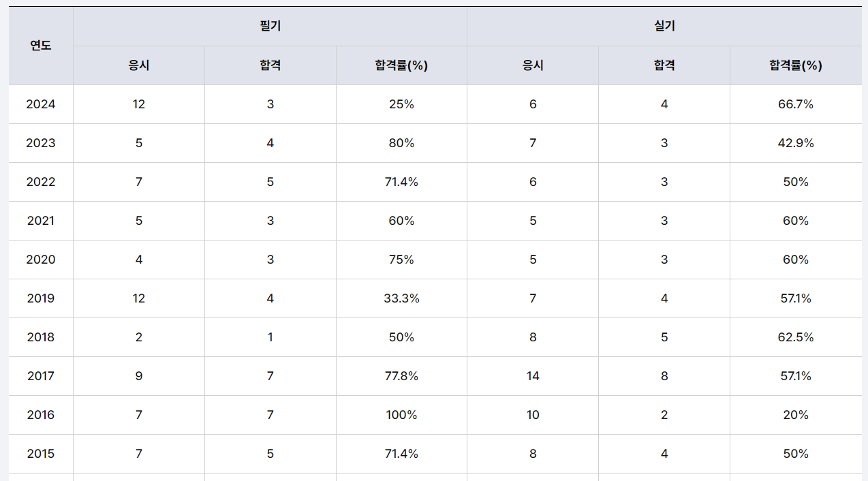Click the 합격 header under 실기
The width and height of the screenshot is (868, 481).
coord(664,65)
